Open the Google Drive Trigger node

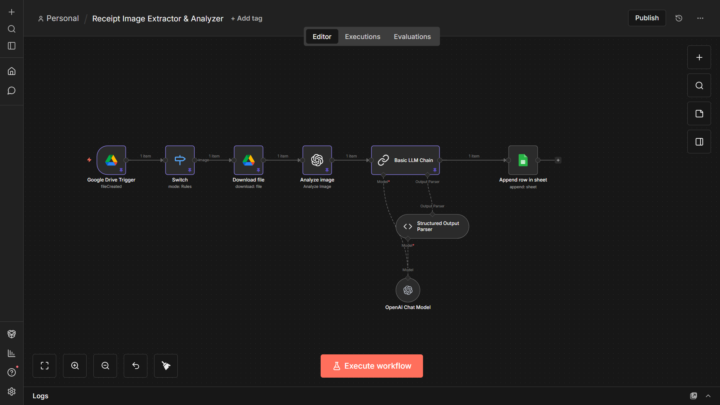[x=111, y=160]
